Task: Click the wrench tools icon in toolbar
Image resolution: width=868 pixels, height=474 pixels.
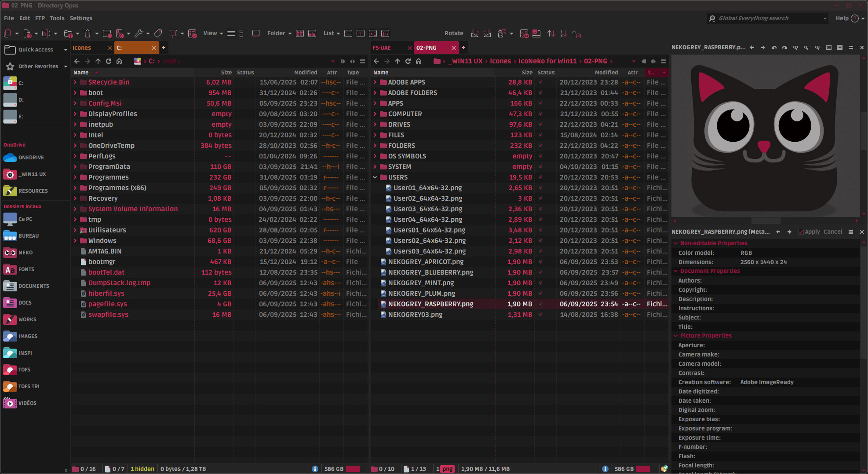Action: coord(139,33)
